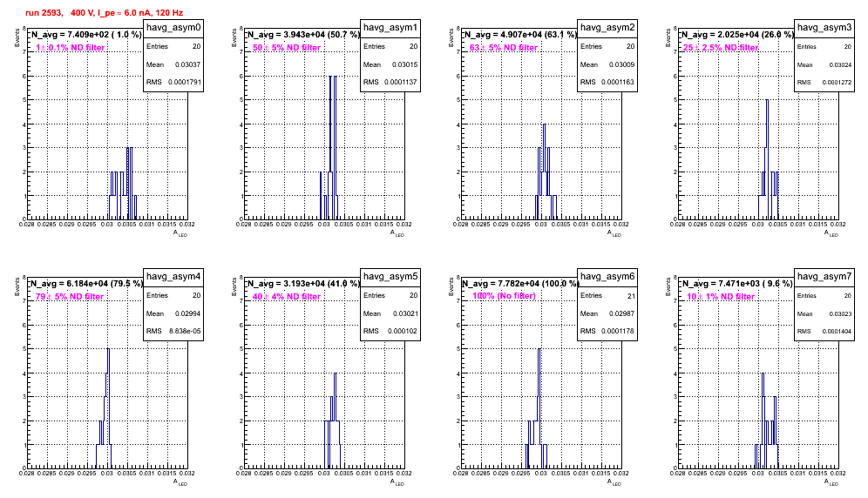This screenshot has height=498, width=868.
Task: Click the Events y-axis title of havg_asym3 pad
Action: (668, 37)
